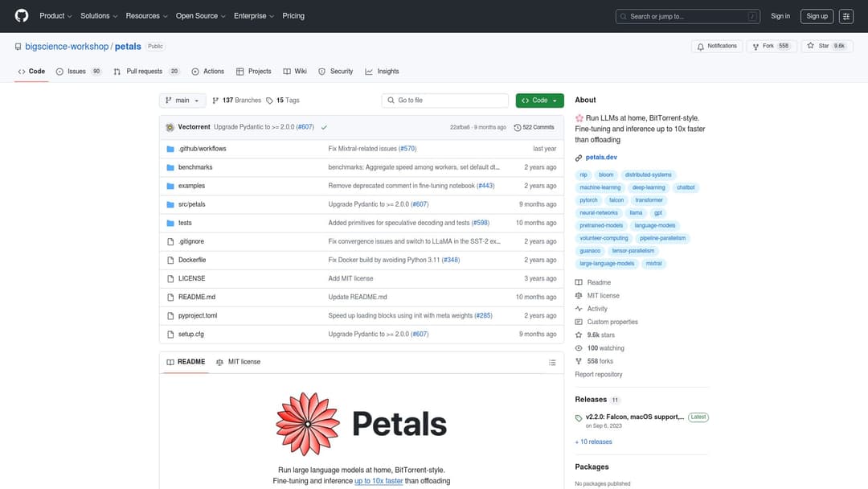
Task: Click the volunteer-computing topic tag
Action: pyautogui.click(x=604, y=239)
